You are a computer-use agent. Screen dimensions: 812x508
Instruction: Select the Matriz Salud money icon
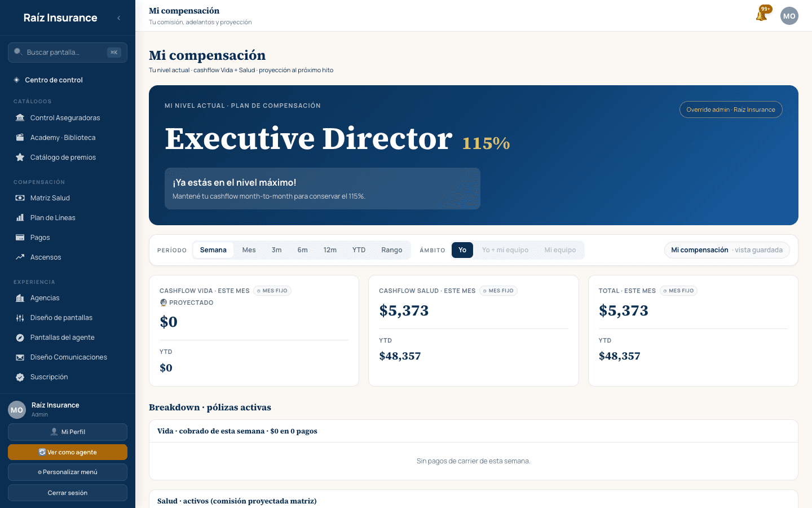[20, 198]
